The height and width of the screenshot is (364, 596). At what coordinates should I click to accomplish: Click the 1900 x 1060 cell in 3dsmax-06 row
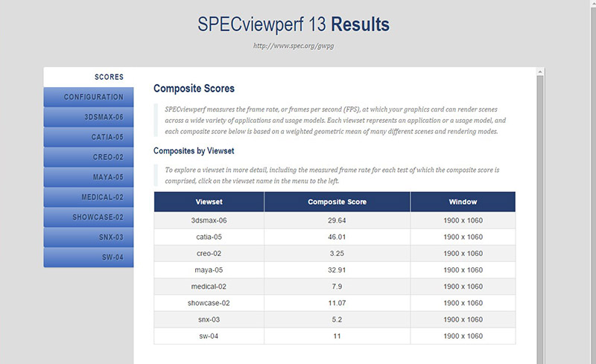(x=463, y=220)
